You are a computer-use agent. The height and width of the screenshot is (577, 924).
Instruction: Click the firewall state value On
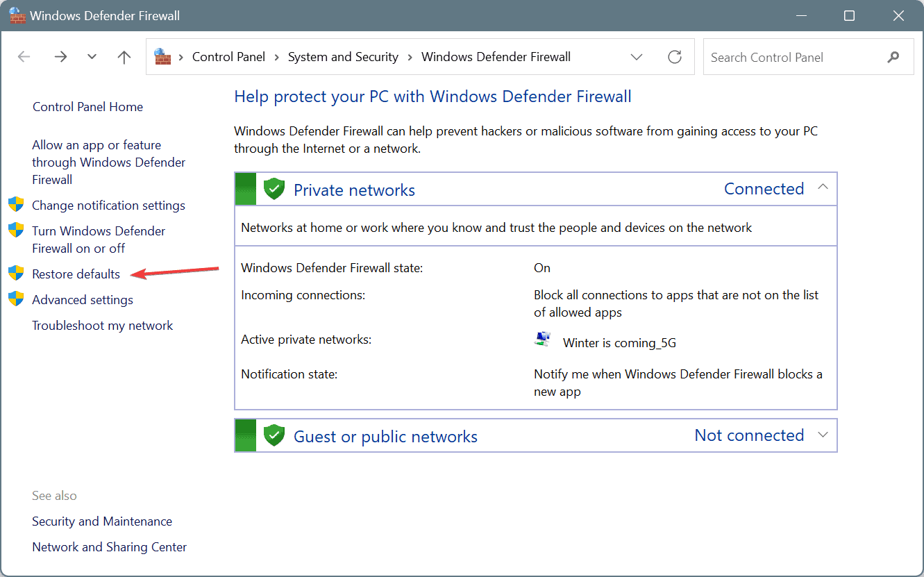coord(542,268)
